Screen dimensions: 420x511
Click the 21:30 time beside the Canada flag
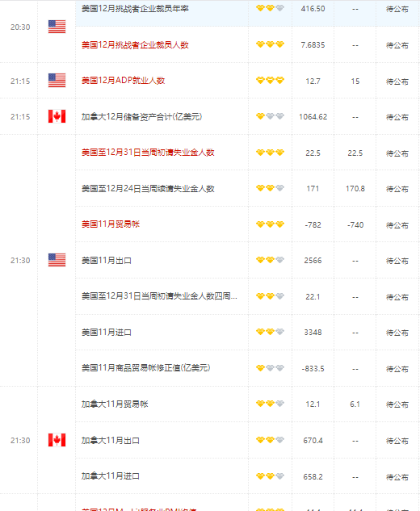(20, 441)
